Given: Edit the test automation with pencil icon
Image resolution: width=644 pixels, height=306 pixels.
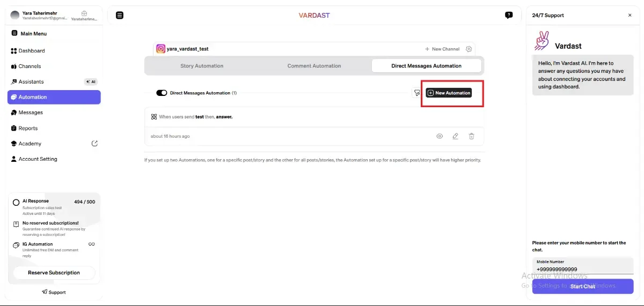Looking at the screenshot, I should (x=455, y=136).
